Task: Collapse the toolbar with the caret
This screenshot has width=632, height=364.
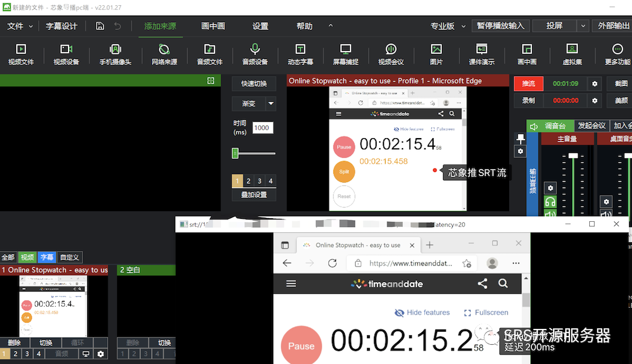Action: click(x=331, y=26)
